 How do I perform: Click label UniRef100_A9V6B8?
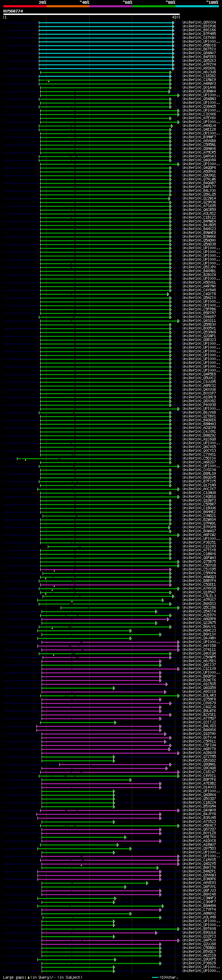click(199, 141)
